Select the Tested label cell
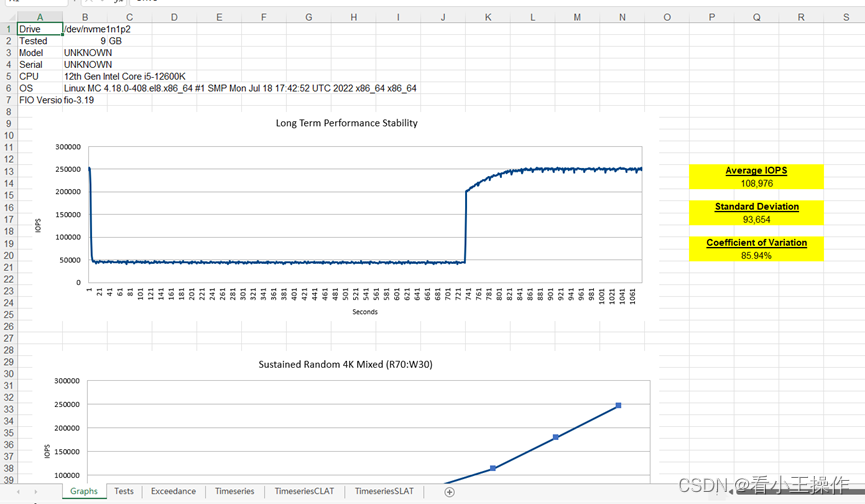 pos(40,41)
